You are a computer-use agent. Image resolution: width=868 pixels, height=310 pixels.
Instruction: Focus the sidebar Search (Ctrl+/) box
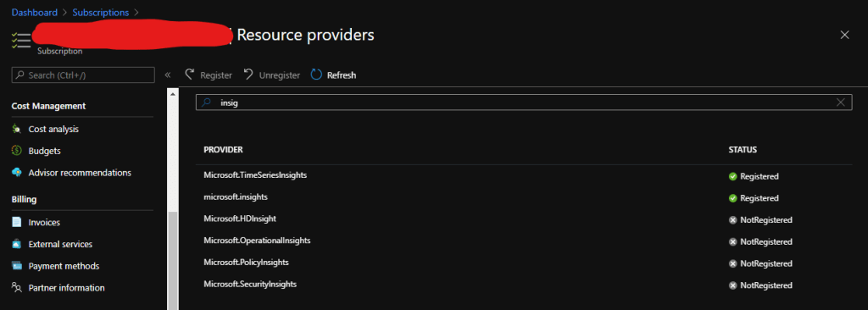pyautogui.click(x=83, y=75)
